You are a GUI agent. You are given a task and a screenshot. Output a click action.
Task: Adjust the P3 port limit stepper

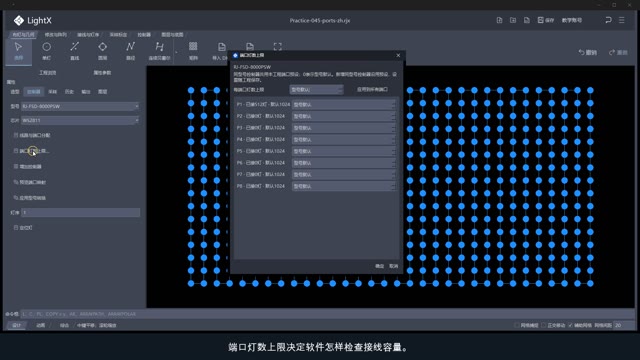[393, 128]
